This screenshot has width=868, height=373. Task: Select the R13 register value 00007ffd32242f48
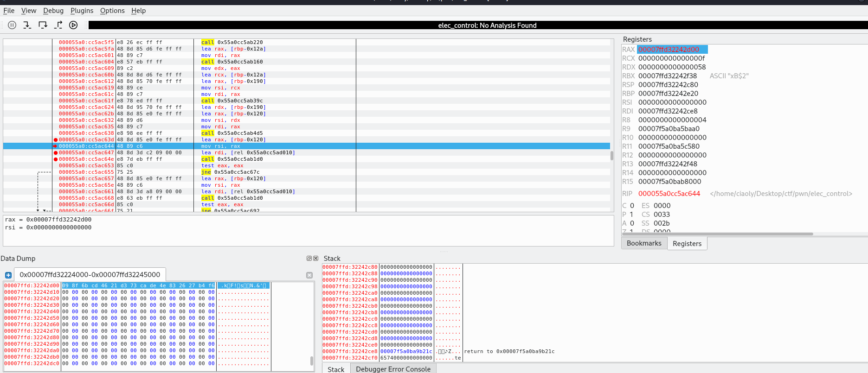click(x=668, y=164)
